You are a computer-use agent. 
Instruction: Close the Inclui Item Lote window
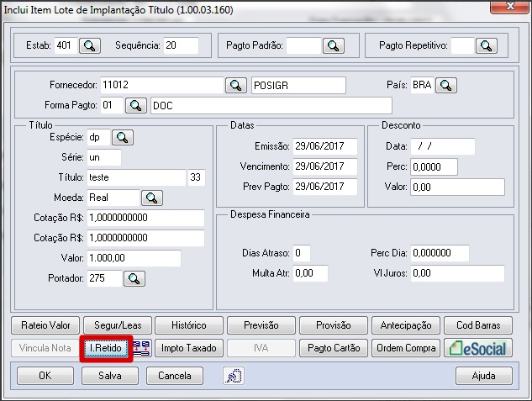[509, 7]
